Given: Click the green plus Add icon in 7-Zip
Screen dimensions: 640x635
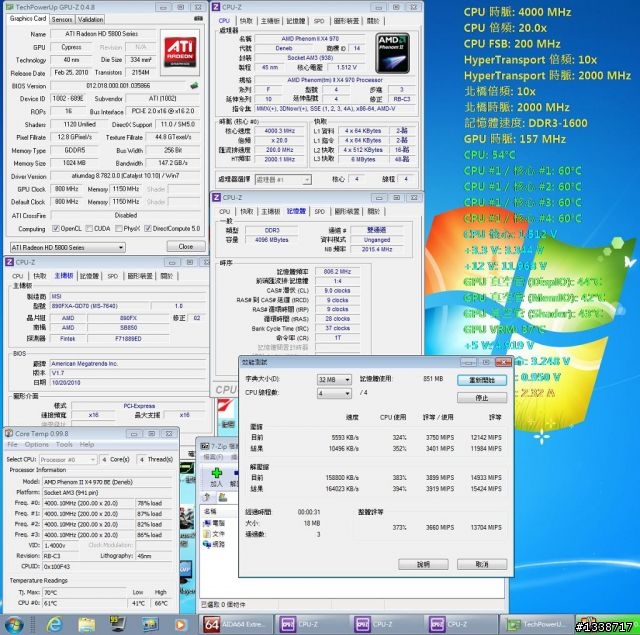Looking at the screenshot, I should coord(216,473).
